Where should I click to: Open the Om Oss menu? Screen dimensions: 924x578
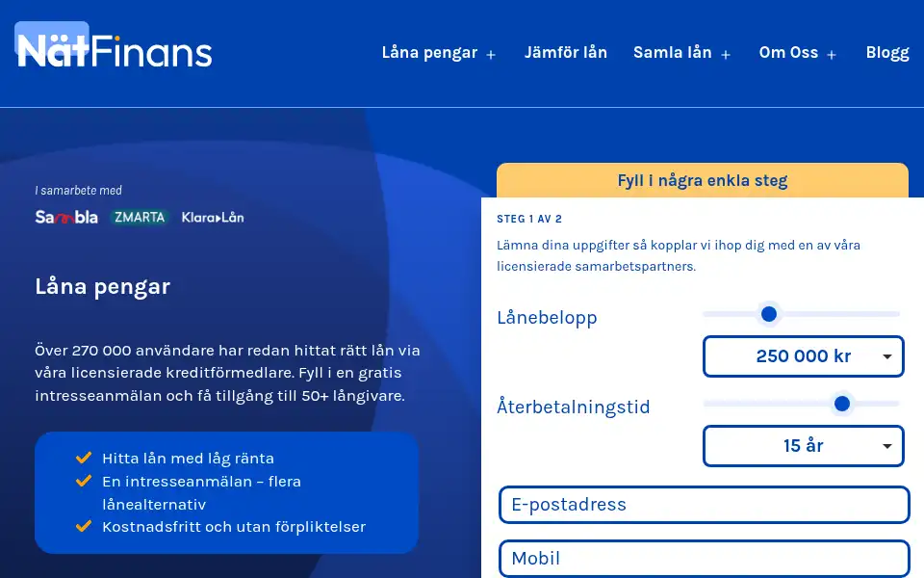[788, 52]
